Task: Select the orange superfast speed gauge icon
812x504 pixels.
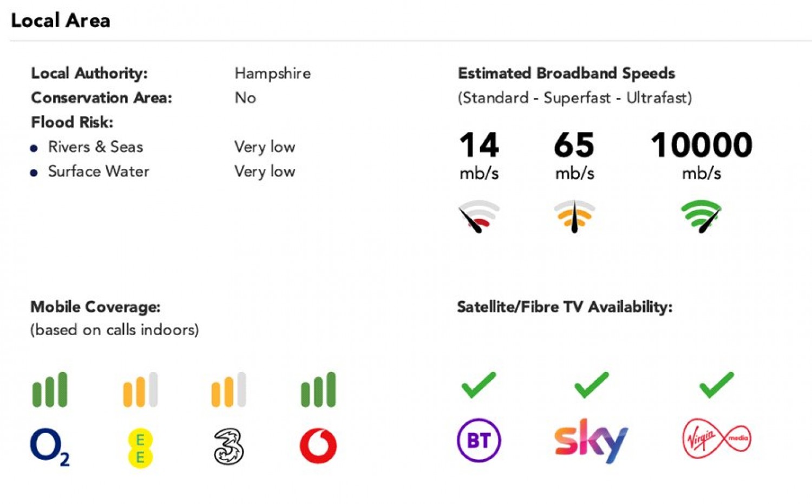Action: pyautogui.click(x=574, y=217)
